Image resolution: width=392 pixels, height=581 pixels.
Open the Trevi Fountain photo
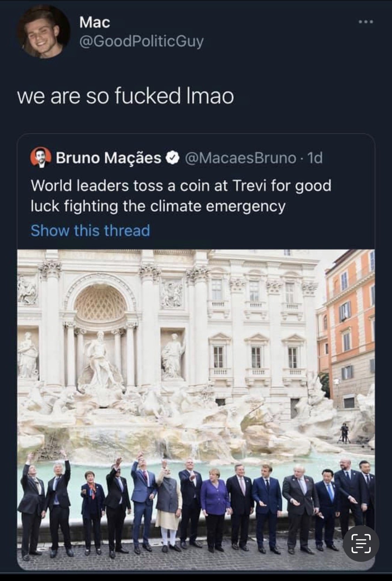coord(196,410)
